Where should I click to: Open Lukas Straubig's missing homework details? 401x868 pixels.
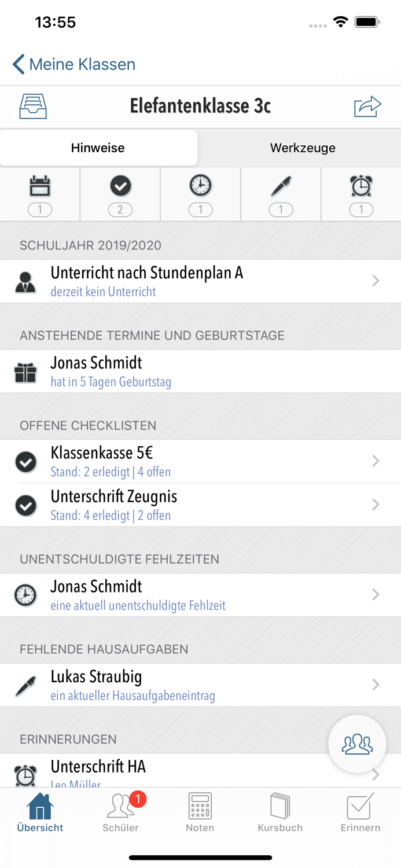[200, 685]
